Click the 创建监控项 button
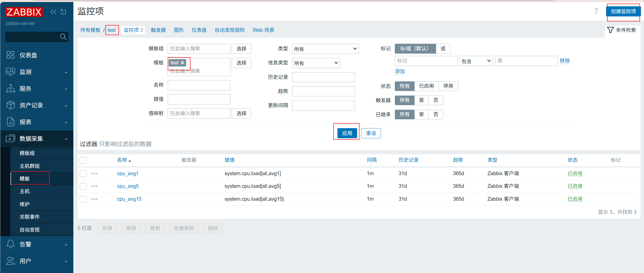 click(x=623, y=11)
